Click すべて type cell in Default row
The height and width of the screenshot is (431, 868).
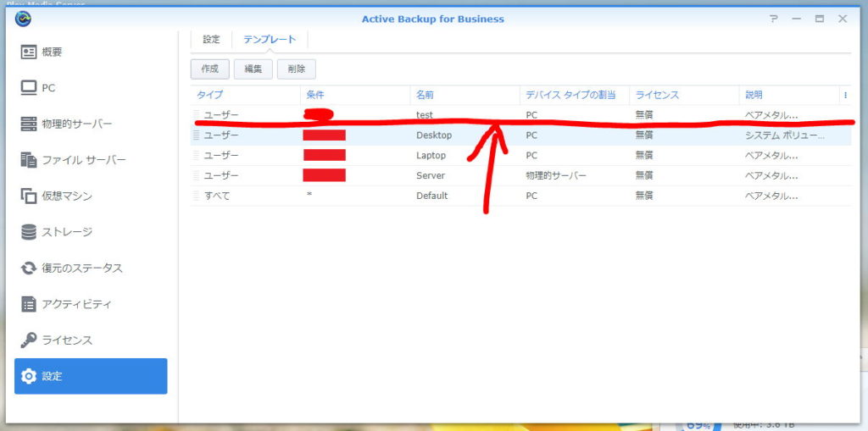pos(217,196)
